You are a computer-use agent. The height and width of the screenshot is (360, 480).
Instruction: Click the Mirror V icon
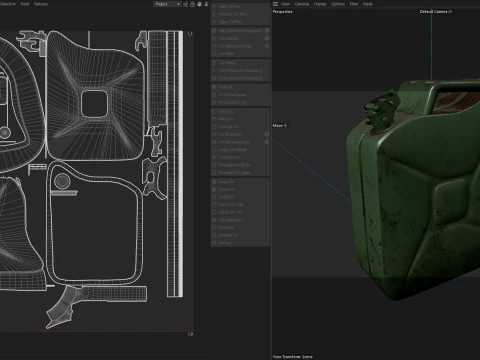214,119
